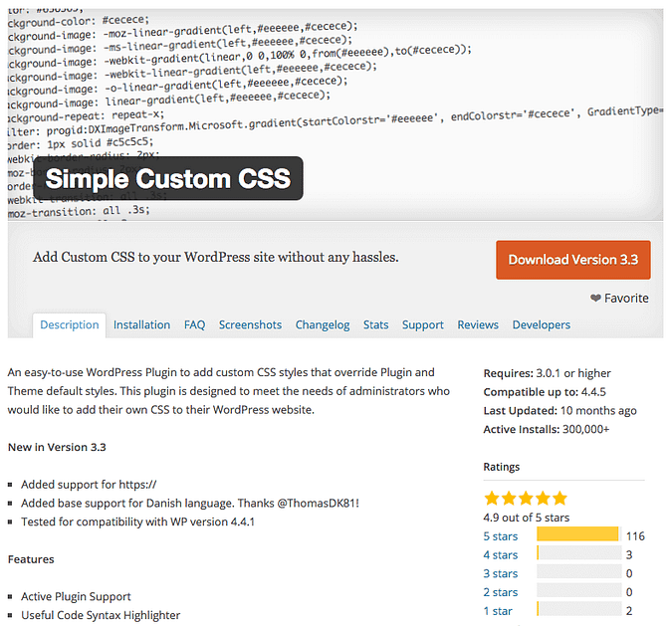672x626 pixels.
Task: Click the 'Added support for https://' item
Action: [89, 485]
